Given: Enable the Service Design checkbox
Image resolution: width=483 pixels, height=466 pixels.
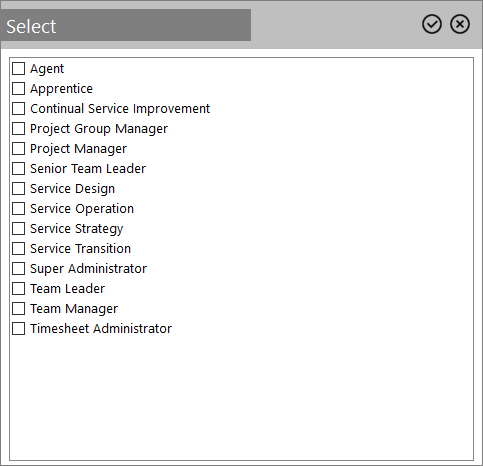Looking at the screenshot, I should coord(19,189).
